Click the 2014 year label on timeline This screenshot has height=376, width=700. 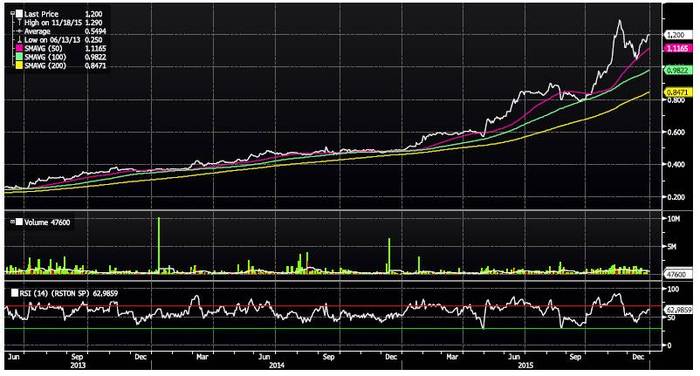tap(276, 365)
